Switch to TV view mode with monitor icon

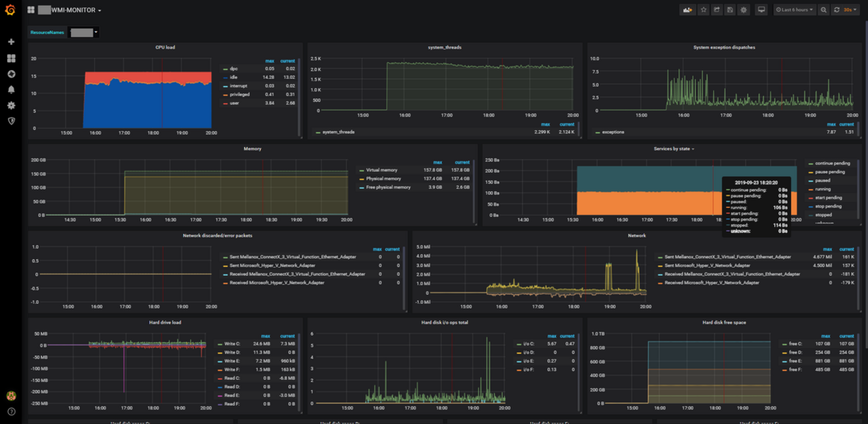pos(761,10)
